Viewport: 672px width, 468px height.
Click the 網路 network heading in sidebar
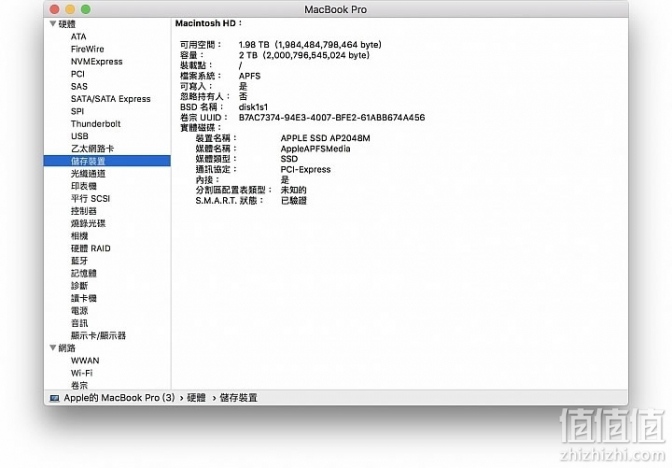coord(67,348)
